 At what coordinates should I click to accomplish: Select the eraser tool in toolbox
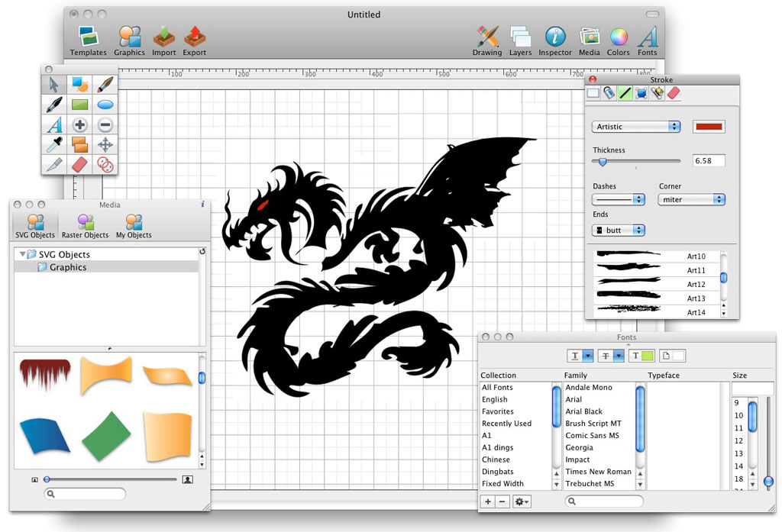[79, 165]
